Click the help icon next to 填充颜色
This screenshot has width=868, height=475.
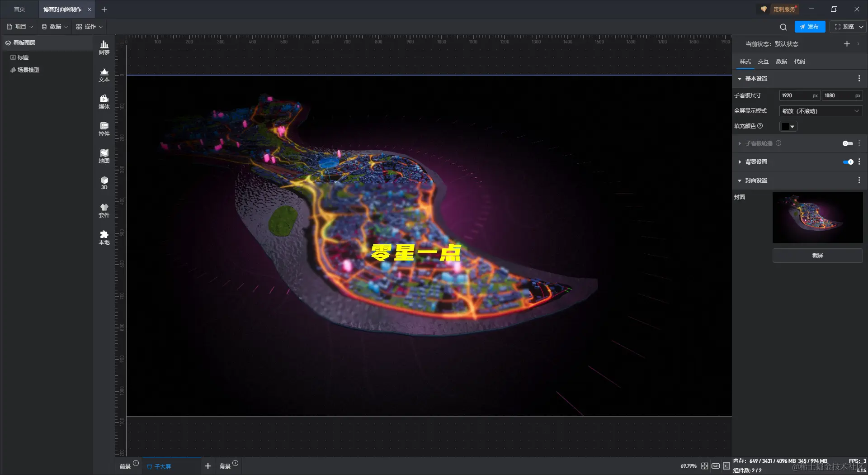760,126
